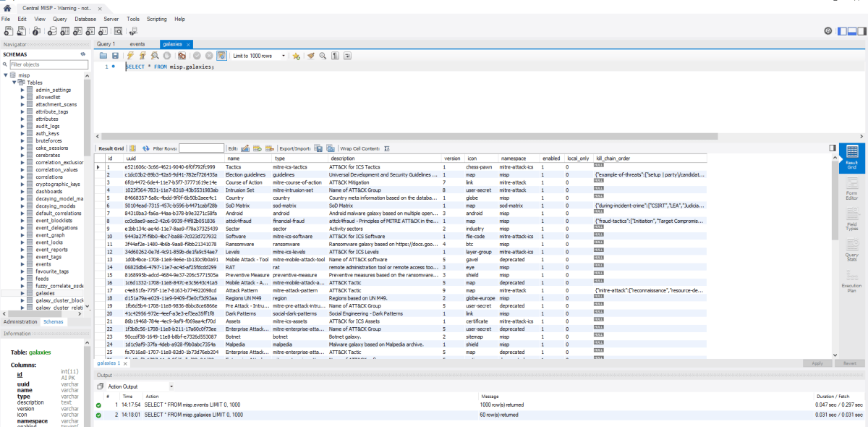This screenshot has height=427, width=868.
Task: Click the stop query execution icon
Action: (x=166, y=56)
